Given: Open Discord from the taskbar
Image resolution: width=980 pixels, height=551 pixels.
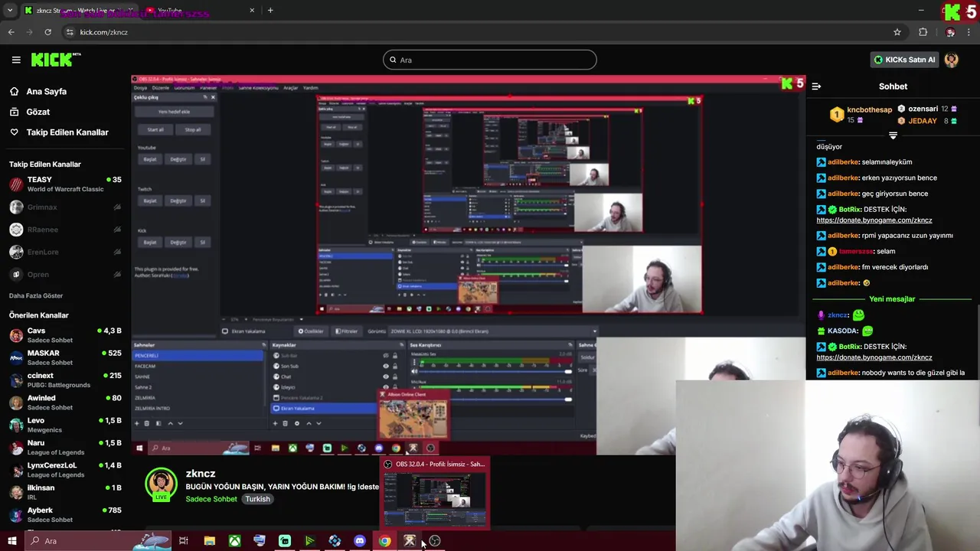Looking at the screenshot, I should (359, 541).
